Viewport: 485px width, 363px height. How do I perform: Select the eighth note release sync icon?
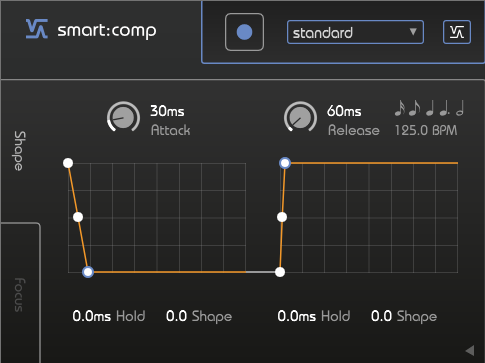(x=414, y=108)
